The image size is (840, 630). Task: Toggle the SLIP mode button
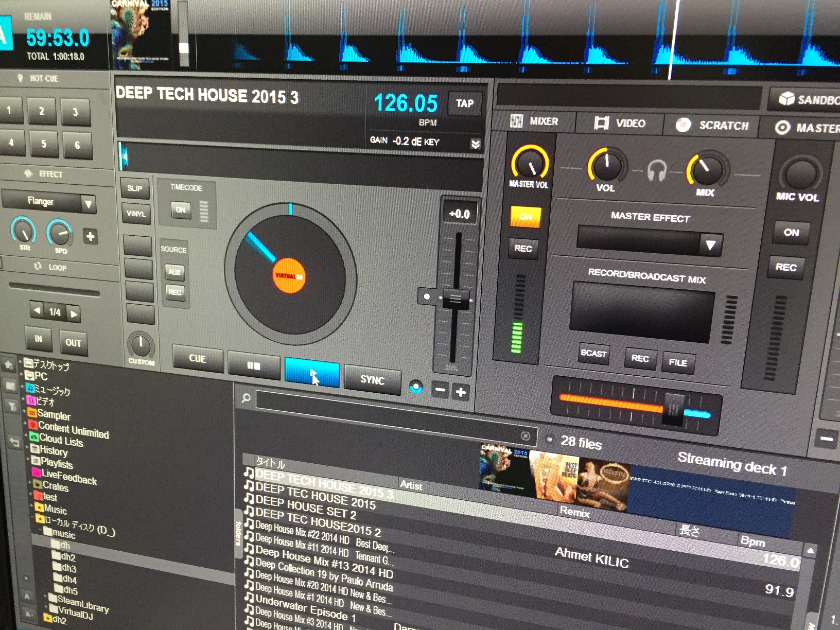tap(135, 188)
